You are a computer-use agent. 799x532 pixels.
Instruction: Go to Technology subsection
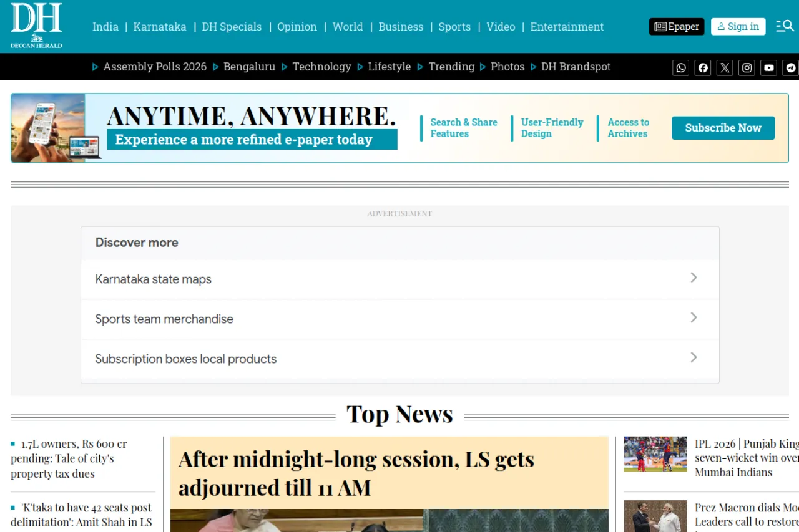coord(321,67)
